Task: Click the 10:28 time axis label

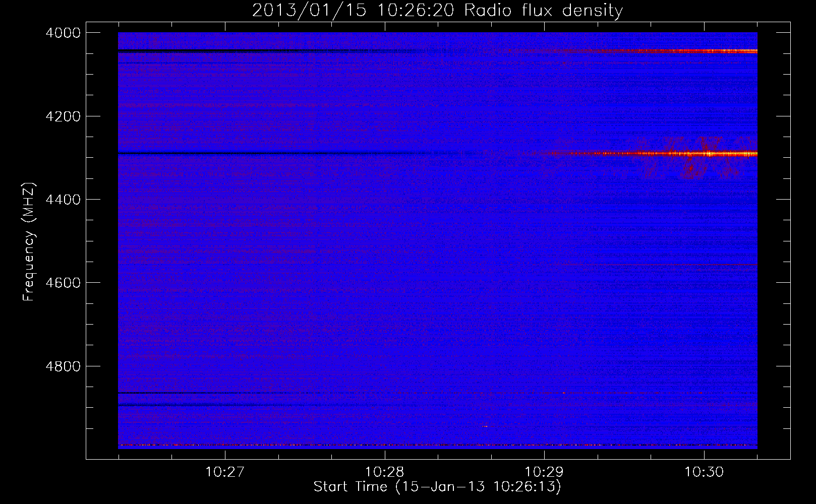Action: pos(385,472)
